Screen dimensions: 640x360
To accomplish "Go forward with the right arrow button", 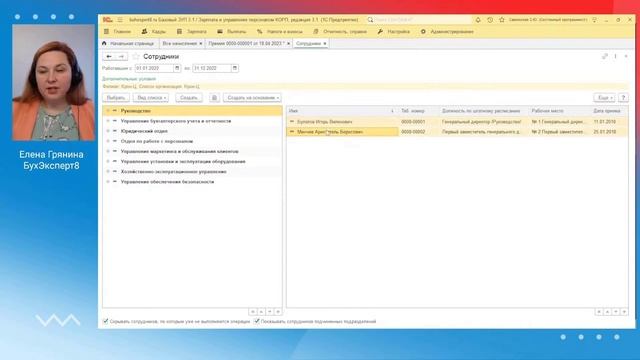I will (122, 56).
